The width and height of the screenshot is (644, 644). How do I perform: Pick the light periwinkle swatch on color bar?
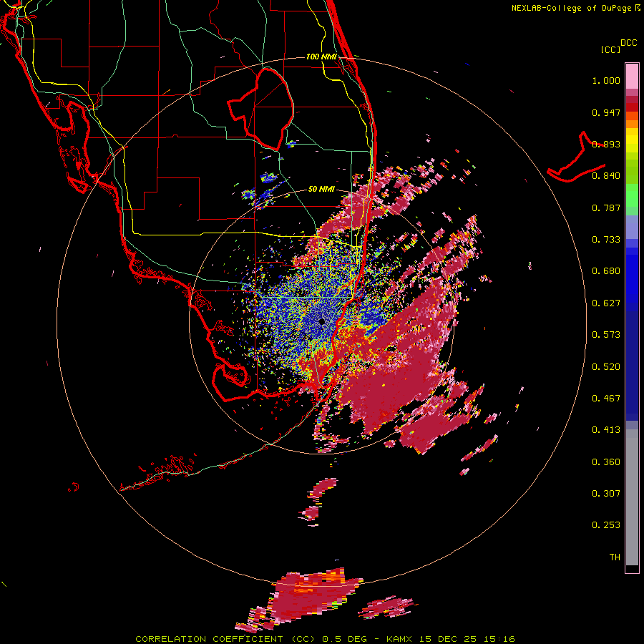(x=632, y=227)
